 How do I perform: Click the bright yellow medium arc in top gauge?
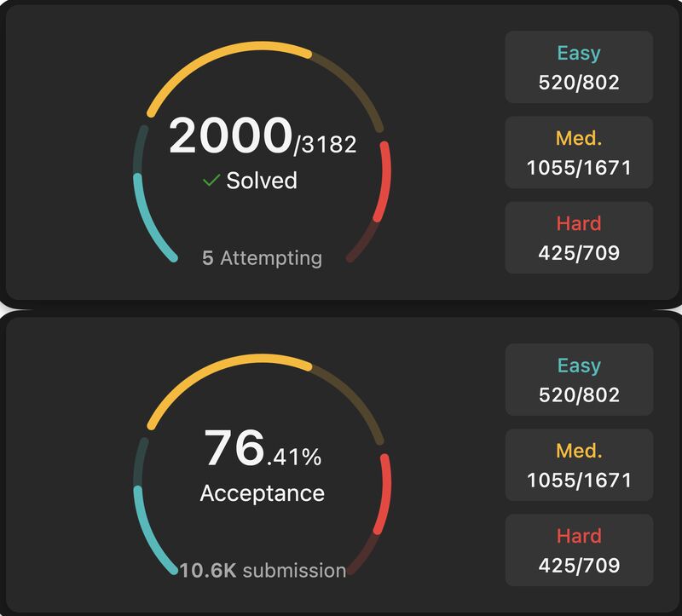[217, 58]
